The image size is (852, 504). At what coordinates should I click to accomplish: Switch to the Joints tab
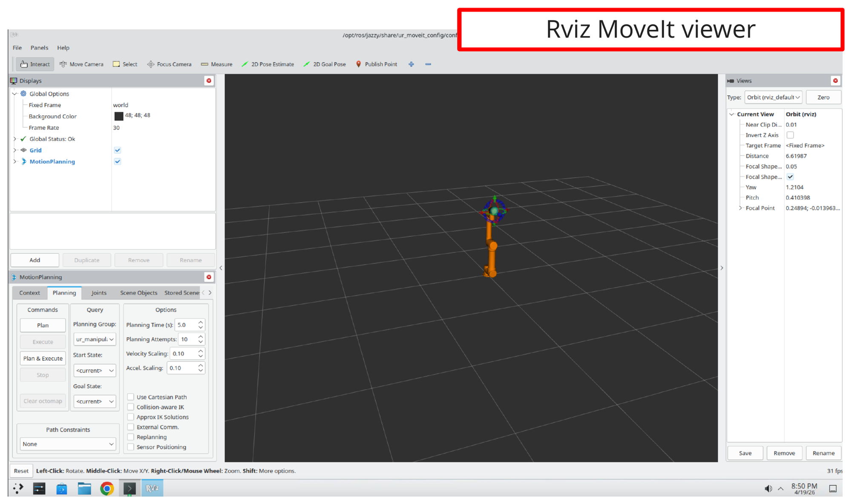[x=99, y=292]
